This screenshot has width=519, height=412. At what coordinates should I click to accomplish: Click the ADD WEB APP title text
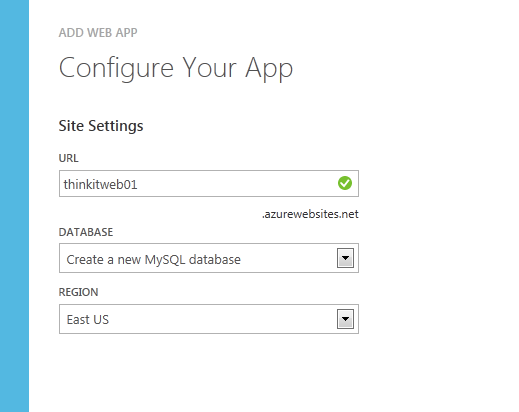pyautogui.click(x=98, y=33)
